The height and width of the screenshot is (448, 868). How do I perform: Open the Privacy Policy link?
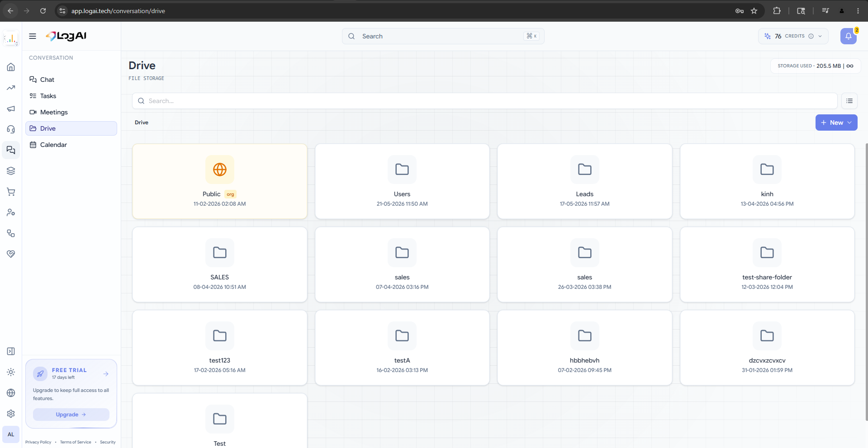click(x=38, y=442)
